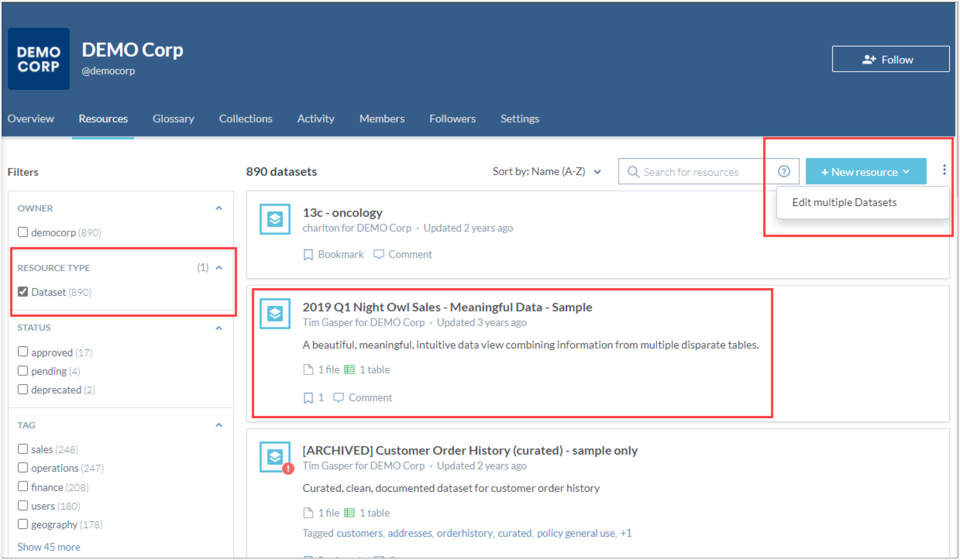The width and height of the screenshot is (960, 560).
Task: Collapse the OWNER filter section
Action: 219,208
